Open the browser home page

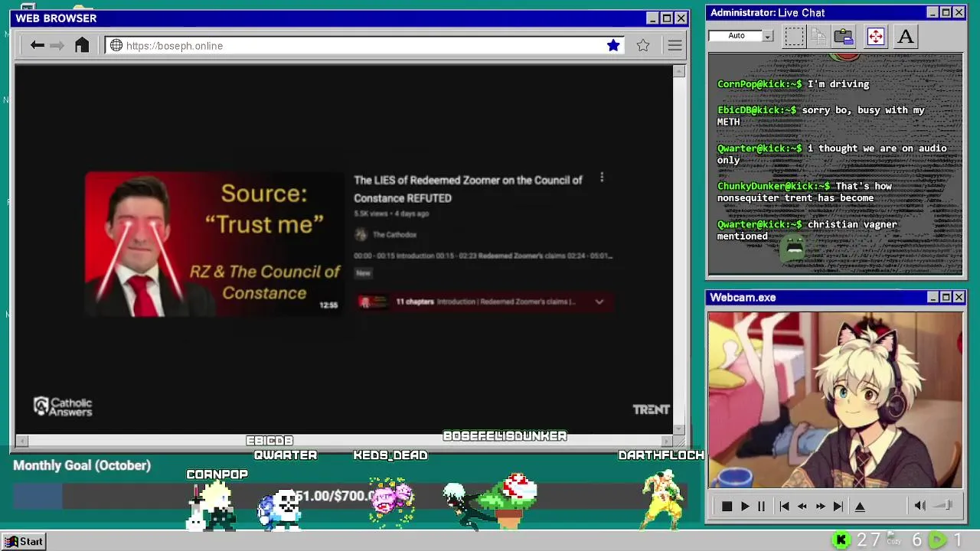tap(82, 45)
